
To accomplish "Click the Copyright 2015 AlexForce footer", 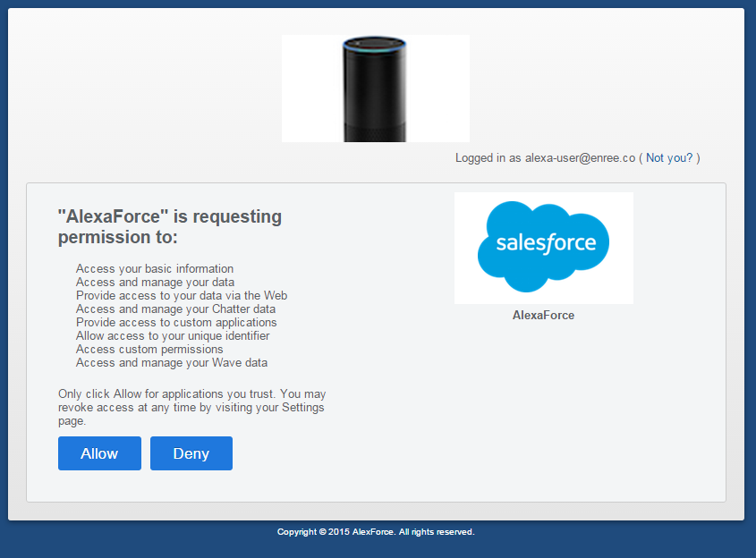I will click(x=376, y=531).
